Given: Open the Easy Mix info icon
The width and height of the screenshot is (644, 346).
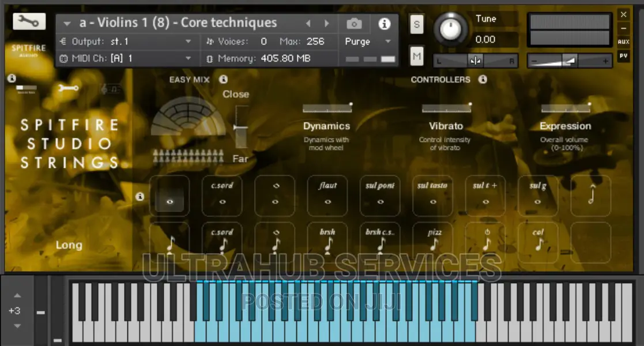Looking at the screenshot, I should point(223,80).
